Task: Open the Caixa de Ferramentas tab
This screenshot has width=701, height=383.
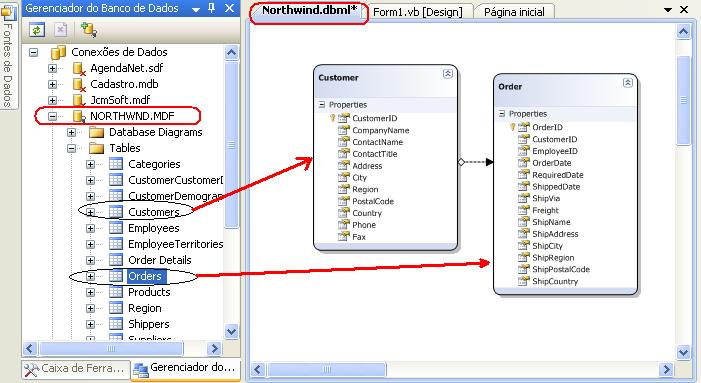Action: pos(75,369)
